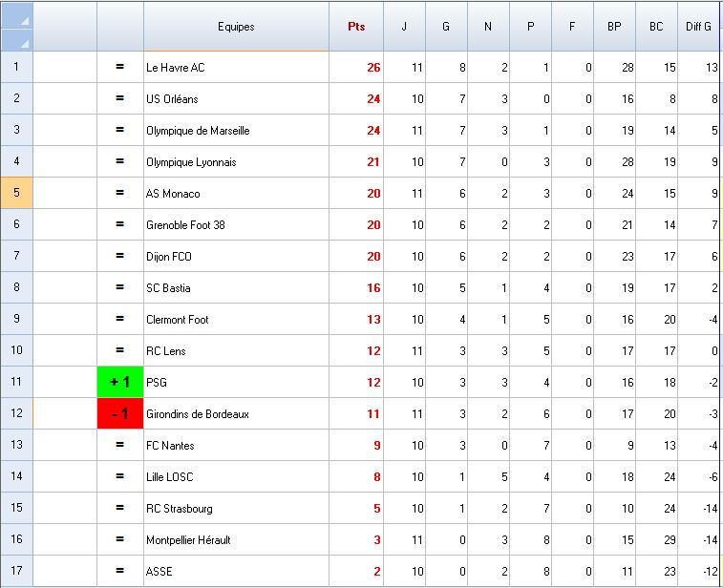Click the PSG team name cell
The width and height of the screenshot is (723, 588).
236,382
